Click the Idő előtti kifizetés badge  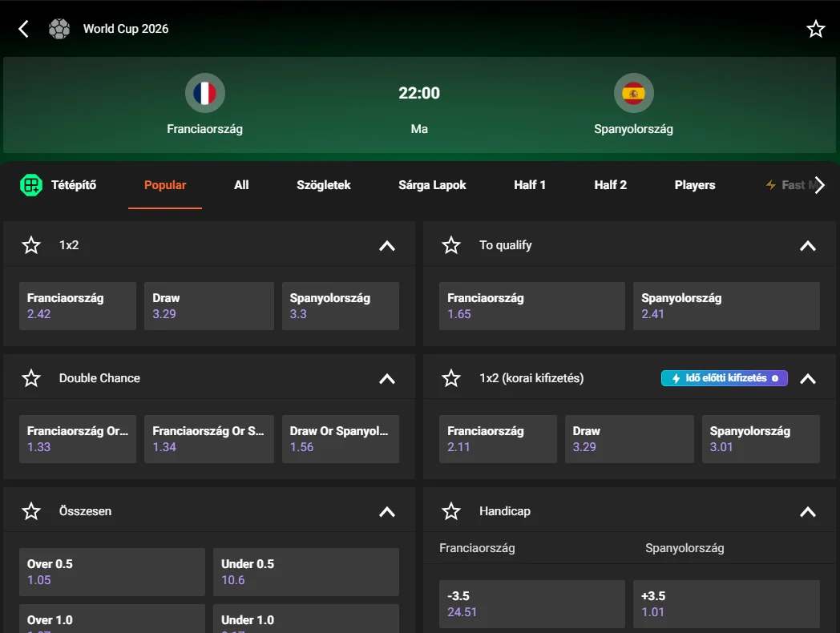725,378
